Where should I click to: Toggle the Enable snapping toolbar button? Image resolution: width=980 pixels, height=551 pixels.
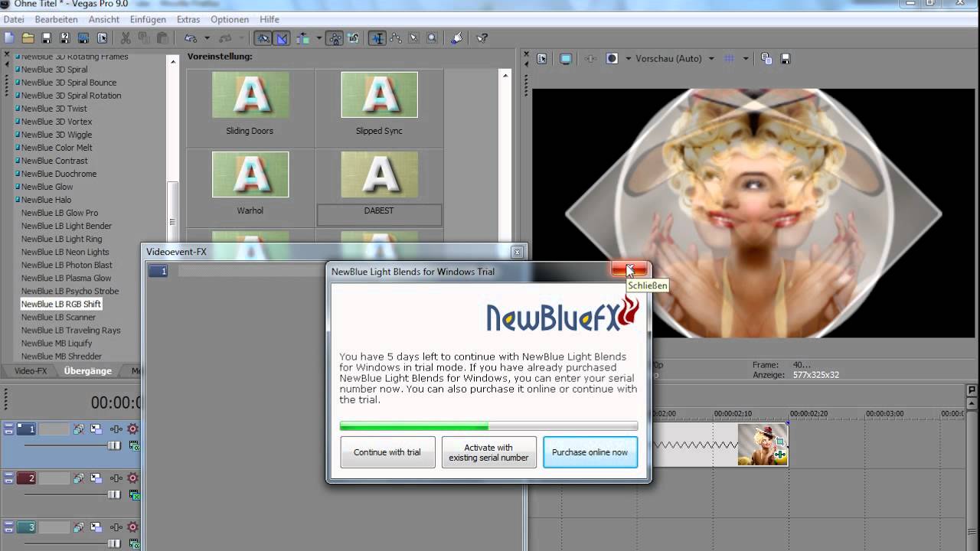coord(263,38)
